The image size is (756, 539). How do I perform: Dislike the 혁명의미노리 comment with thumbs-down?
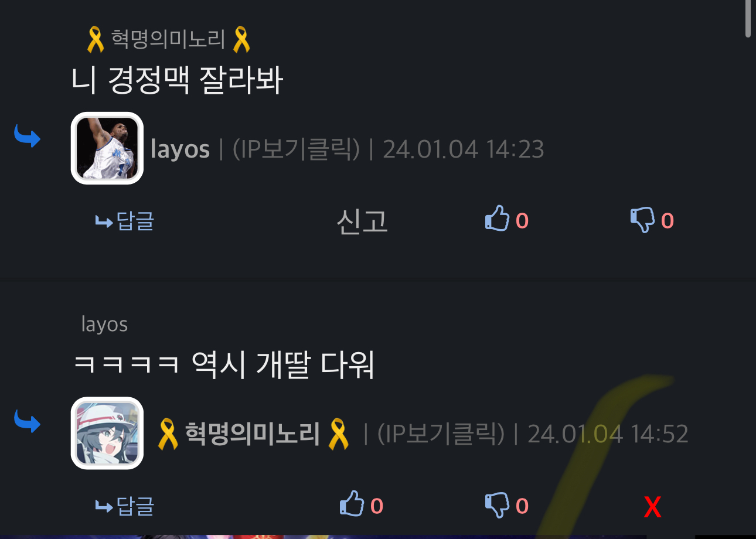coord(497,505)
